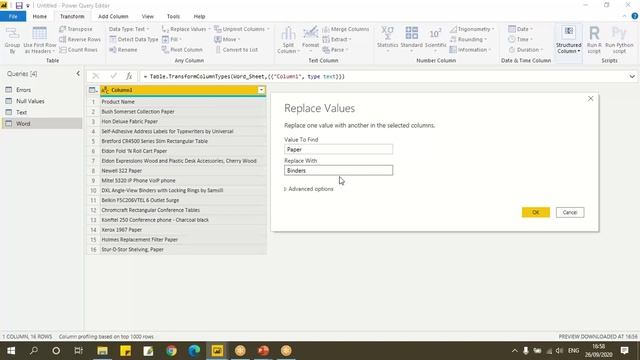Image resolution: width=640 pixels, height=360 pixels.
Task: Click Cancel in Replace Values dialog
Action: pyautogui.click(x=570, y=212)
